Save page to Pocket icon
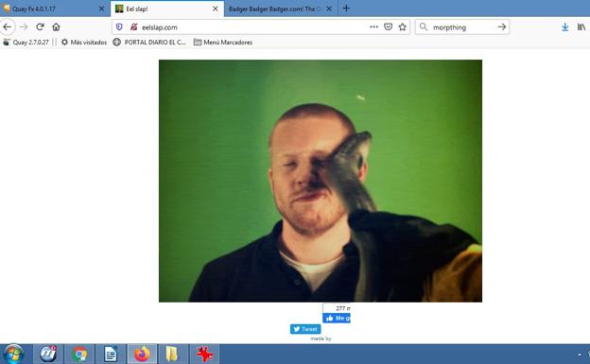Viewport: 590px width, 364px height. 388,27
